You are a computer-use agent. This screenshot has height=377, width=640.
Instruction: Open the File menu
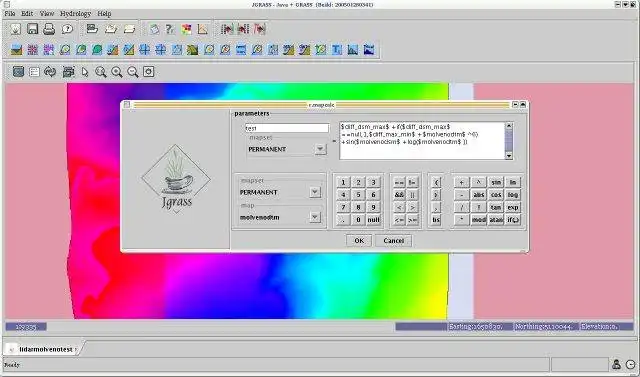tap(10, 13)
